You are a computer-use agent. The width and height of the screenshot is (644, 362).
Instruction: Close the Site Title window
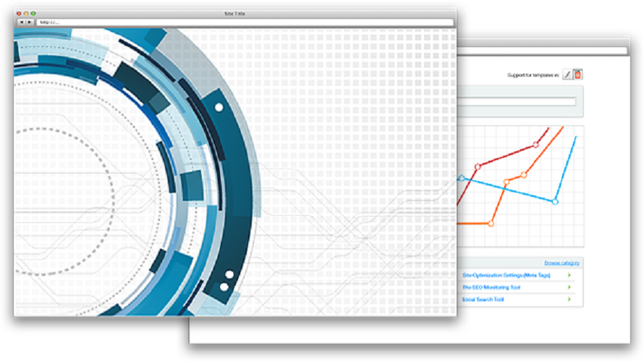(19, 14)
